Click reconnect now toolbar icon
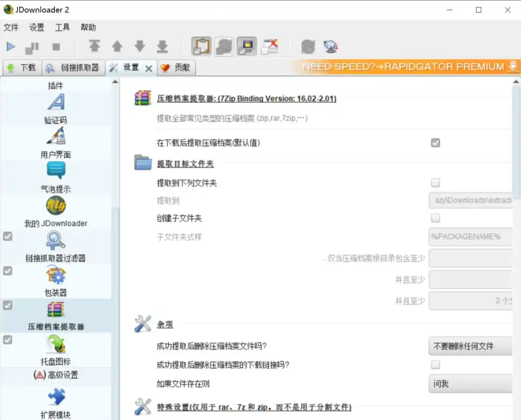Image resolution: width=521 pixels, height=420 pixels. 308,47
